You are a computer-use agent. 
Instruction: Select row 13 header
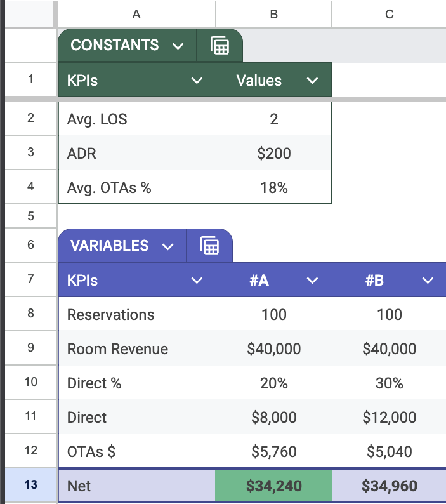point(30,486)
